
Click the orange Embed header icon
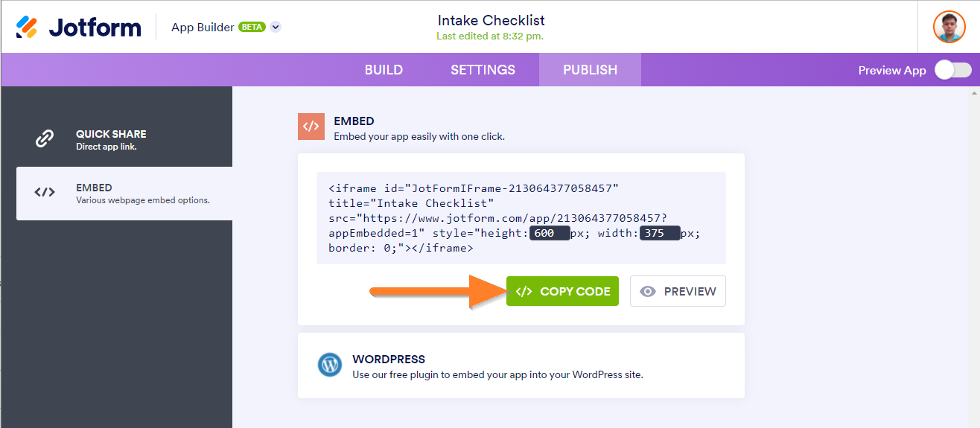[311, 127]
